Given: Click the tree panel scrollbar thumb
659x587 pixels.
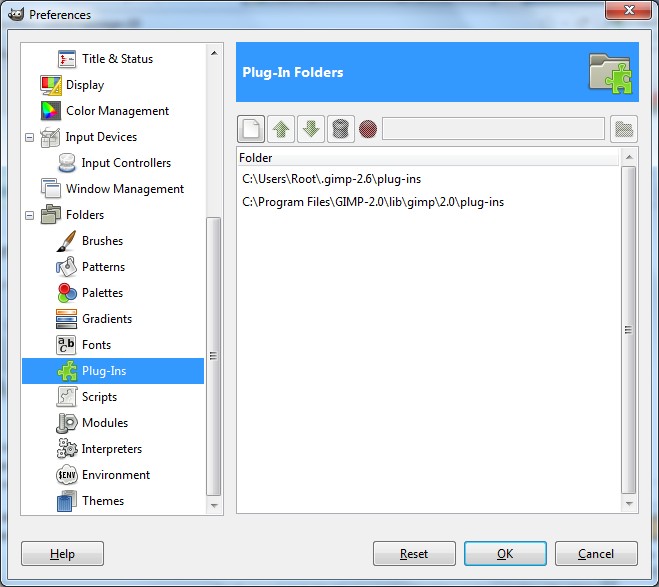Looking at the screenshot, I should tap(214, 356).
